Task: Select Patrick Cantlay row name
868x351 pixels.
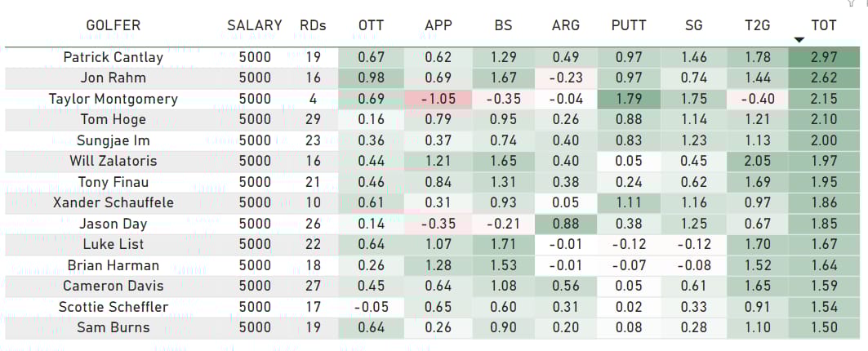Action: (114, 57)
